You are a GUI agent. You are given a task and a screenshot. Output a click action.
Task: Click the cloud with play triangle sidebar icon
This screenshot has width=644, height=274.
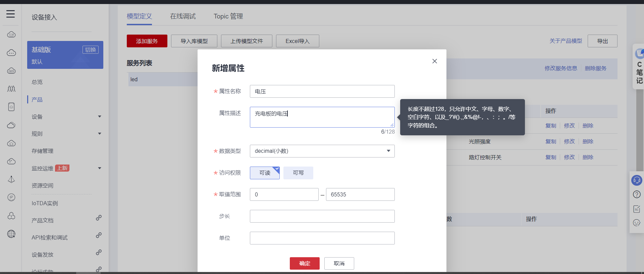[x=11, y=162]
